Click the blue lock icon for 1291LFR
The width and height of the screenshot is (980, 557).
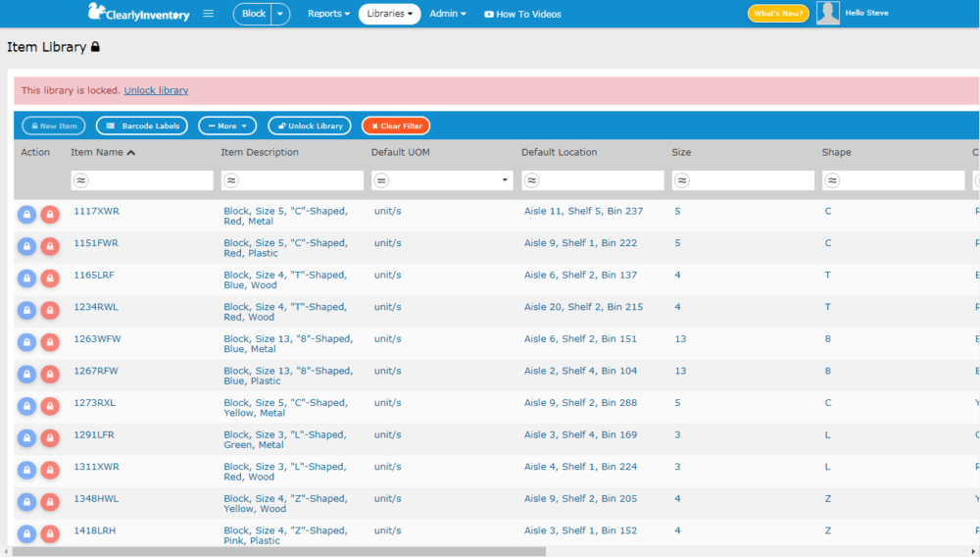[x=26, y=437]
